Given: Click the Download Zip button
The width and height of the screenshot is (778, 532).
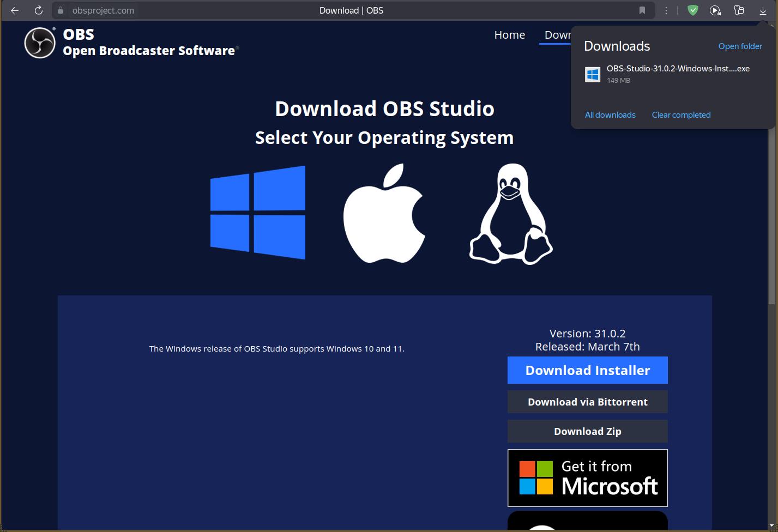Looking at the screenshot, I should [588, 431].
